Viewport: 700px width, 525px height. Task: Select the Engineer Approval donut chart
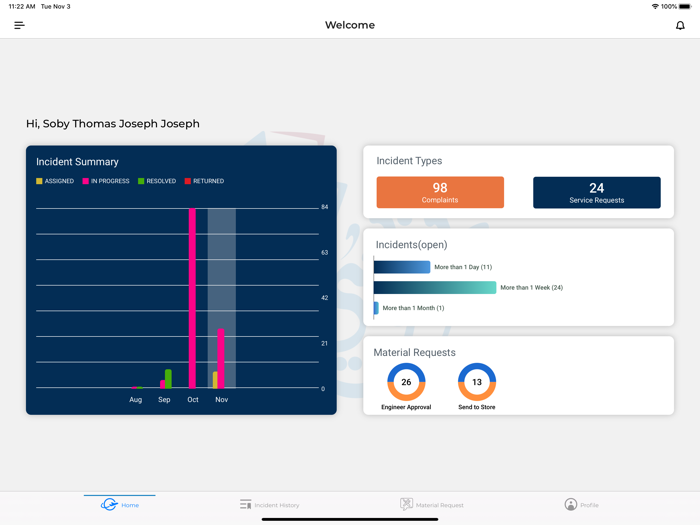[x=406, y=382]
